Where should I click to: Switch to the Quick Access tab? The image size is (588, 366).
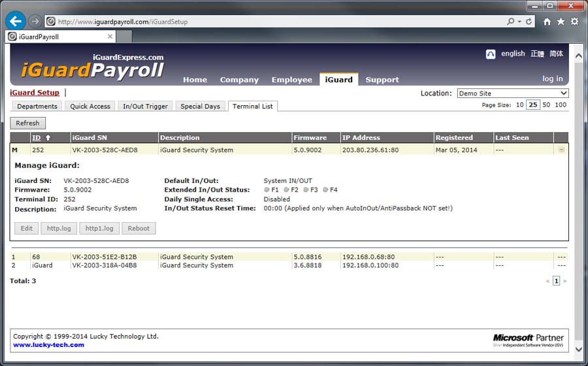click(90, 106)
